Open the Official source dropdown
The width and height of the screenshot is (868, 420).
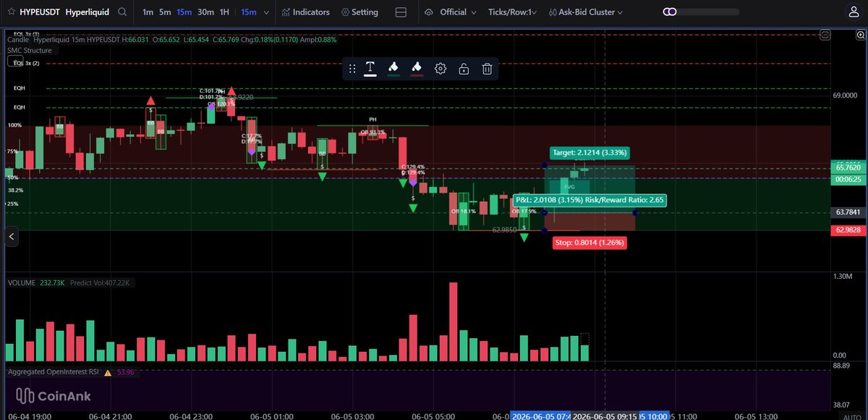coord(459,12)
